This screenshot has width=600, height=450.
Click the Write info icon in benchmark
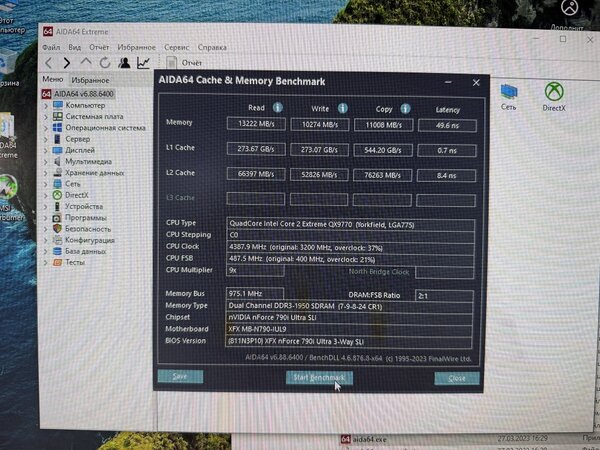pyautogui.click(x=342, y=108)
